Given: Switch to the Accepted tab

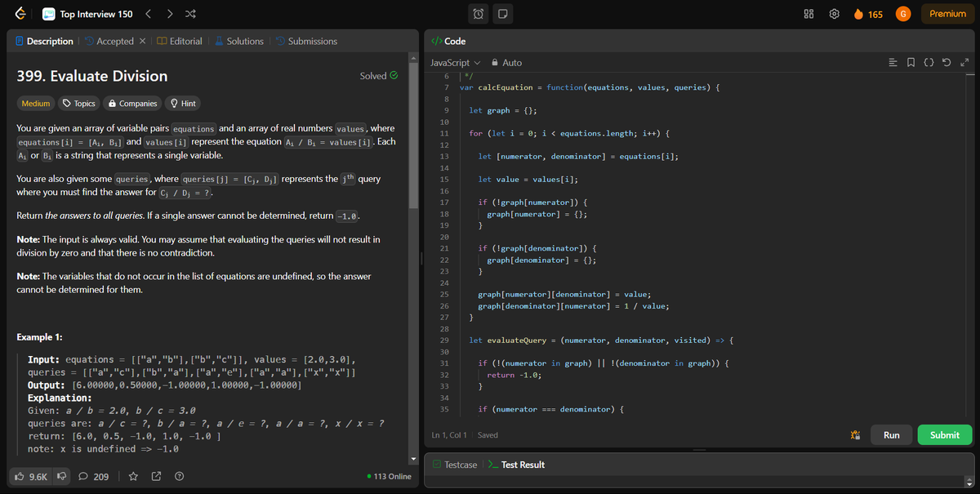Looking at the screenshot, I should click(109, 41).
